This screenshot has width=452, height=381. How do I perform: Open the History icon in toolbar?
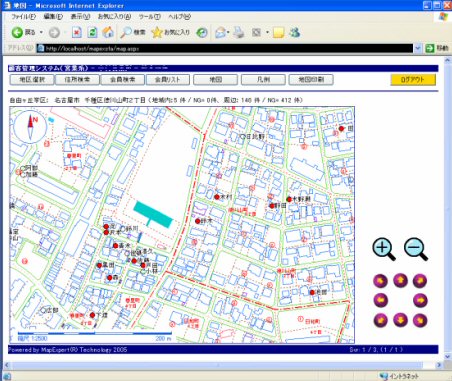(202, 32)
